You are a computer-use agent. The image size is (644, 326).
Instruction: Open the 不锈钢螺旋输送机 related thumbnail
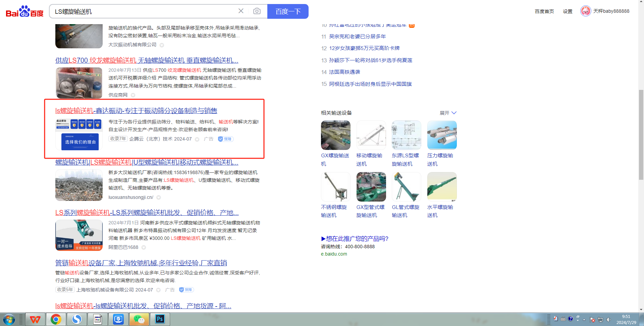tap(336, 187)
